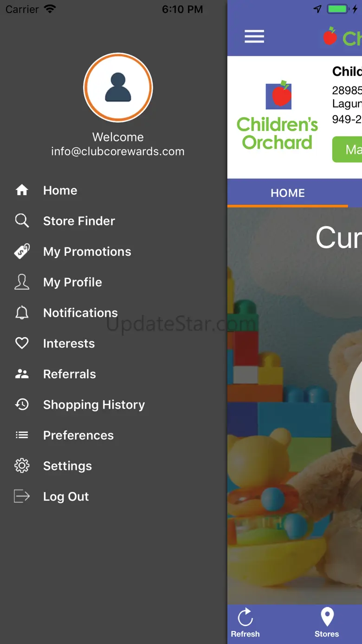Open the Home menu entry

coord(60,190)
